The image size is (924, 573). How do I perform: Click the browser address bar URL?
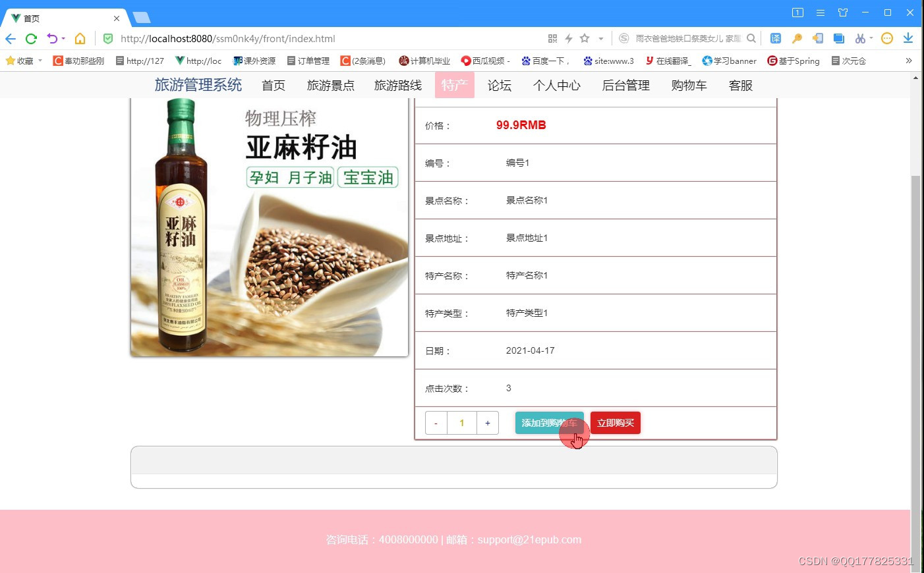[228, 39]
